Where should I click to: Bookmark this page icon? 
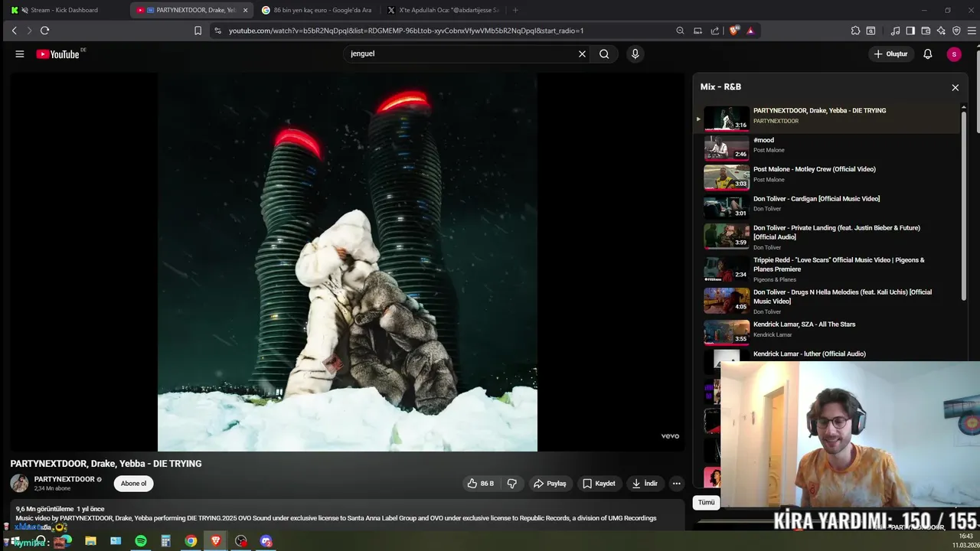(x=198, y=31)
